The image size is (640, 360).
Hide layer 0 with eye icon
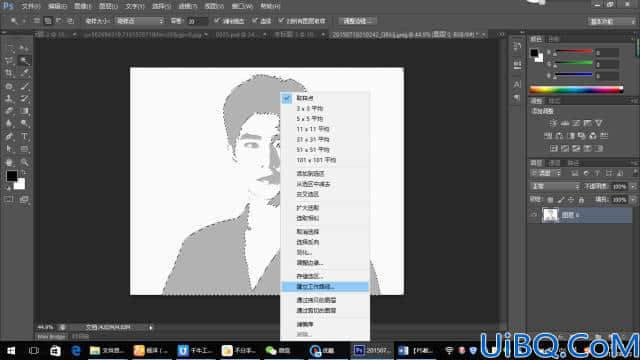coord(534,215)
